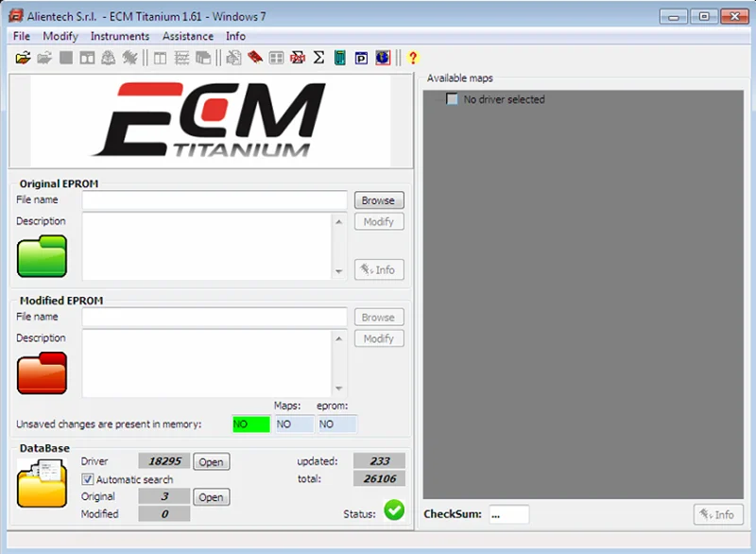Open the Assistance menu
This screenshot has height=554, width=756.
tap(188, 36)
